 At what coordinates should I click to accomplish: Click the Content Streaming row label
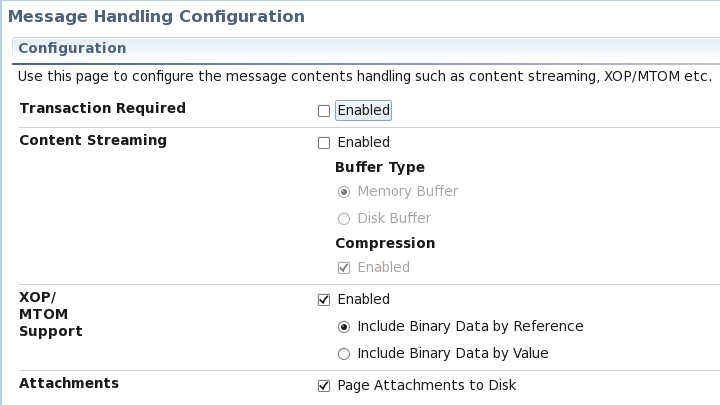tap(93, 140)
